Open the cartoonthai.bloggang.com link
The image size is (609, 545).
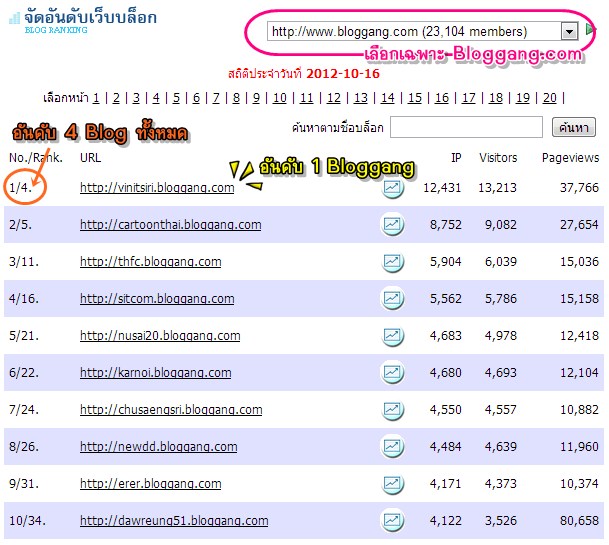pos(171,225)
